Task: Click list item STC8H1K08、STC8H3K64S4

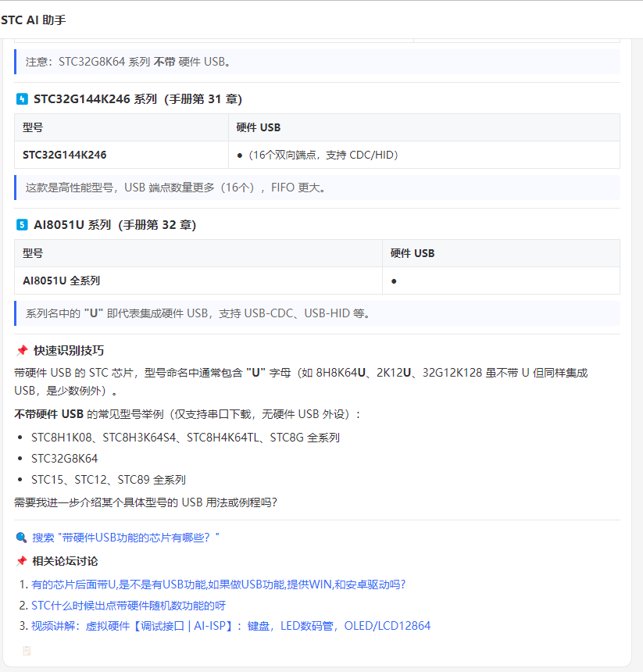Action: [185, 438]
